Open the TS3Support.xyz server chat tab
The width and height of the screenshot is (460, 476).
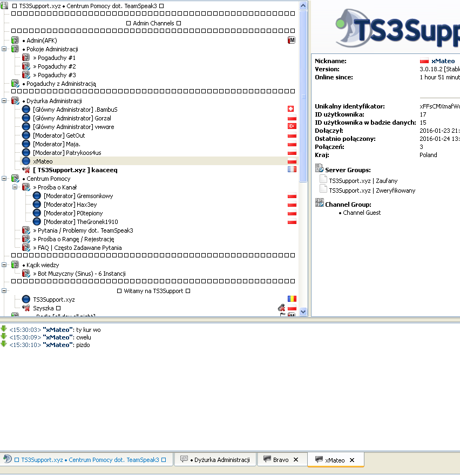[86, 460]
